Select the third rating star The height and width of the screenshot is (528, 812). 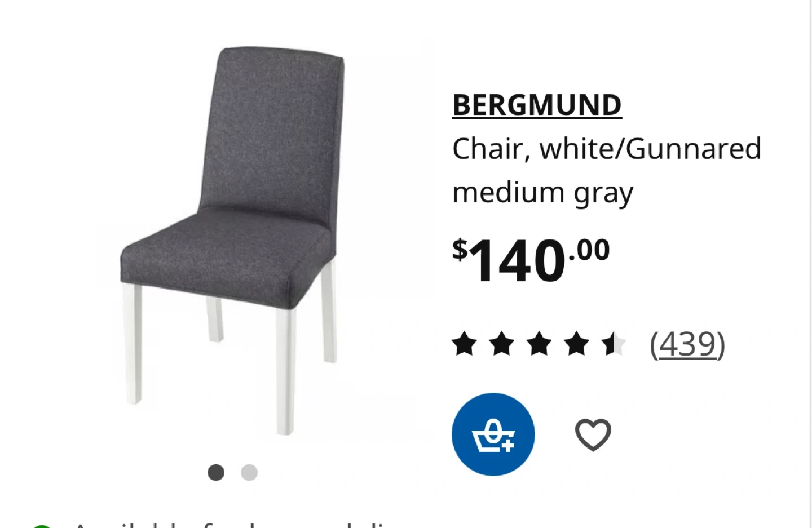(540, 344)
